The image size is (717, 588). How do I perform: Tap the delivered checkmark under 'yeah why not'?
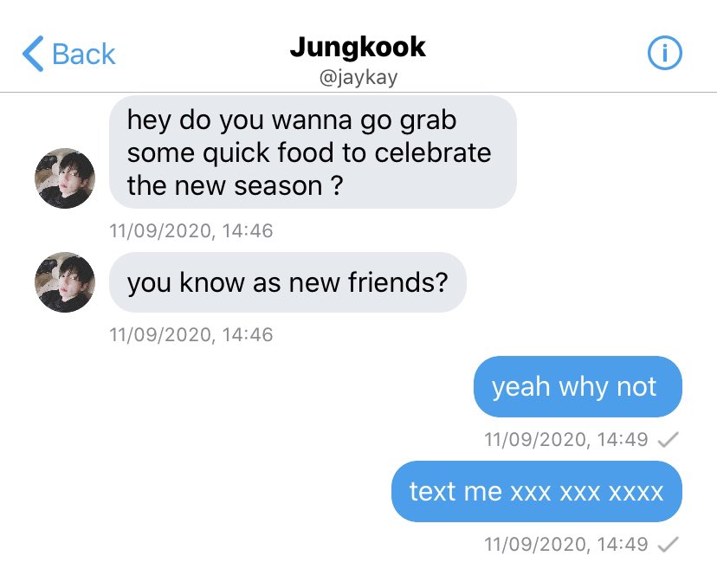click(x=668, y=440)
